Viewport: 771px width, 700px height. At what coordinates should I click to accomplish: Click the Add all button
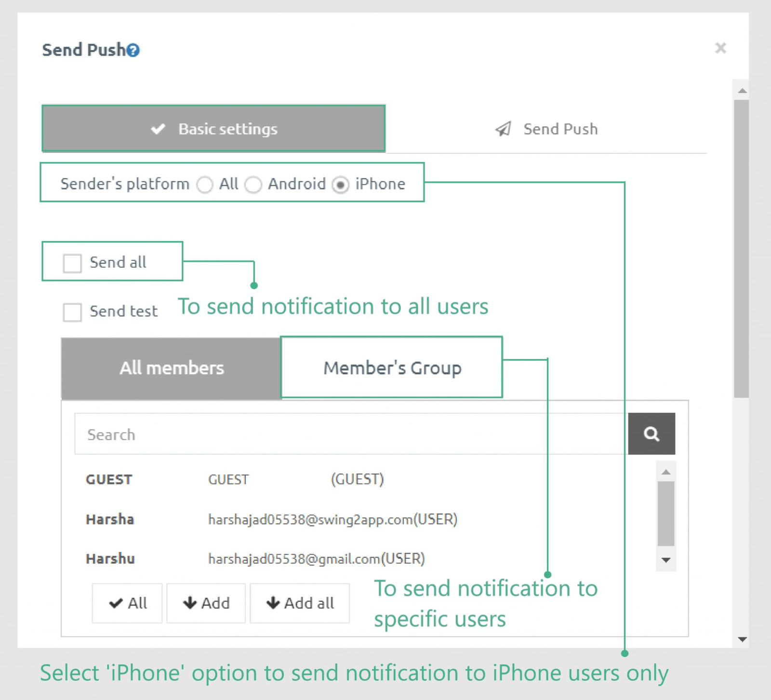coord(300,603)
